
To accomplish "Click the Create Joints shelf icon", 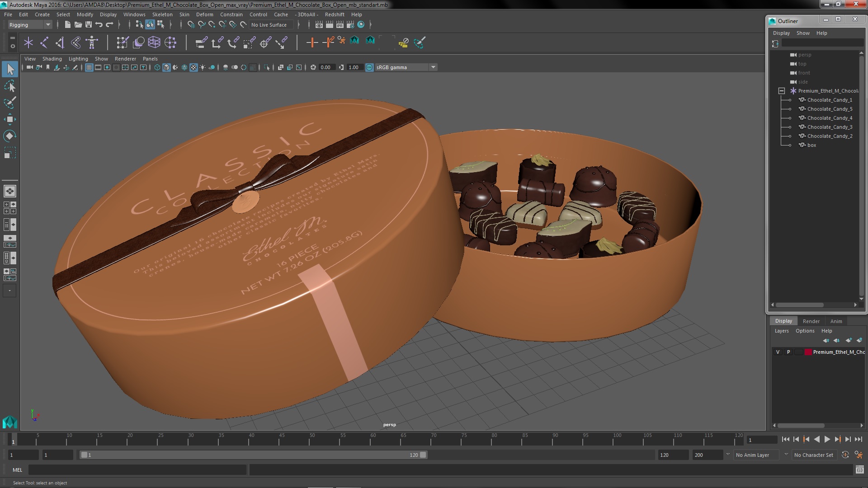I will pyautogui.click(x=44, y=42).
